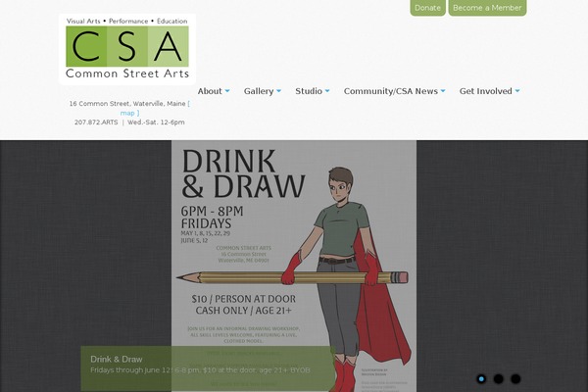Follow the map link near the address

click(x=128, y=113)
